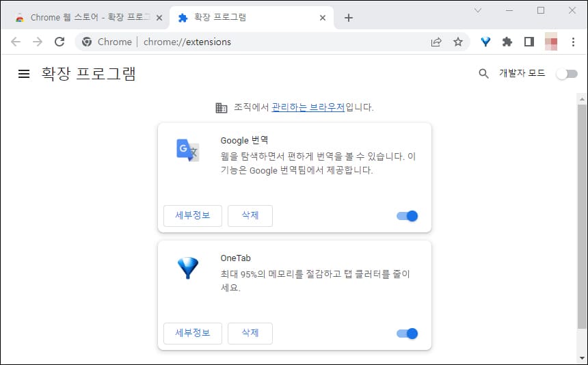Click the OneTab funnel icon in card
The image size is (588, 365).
[187, 268]
